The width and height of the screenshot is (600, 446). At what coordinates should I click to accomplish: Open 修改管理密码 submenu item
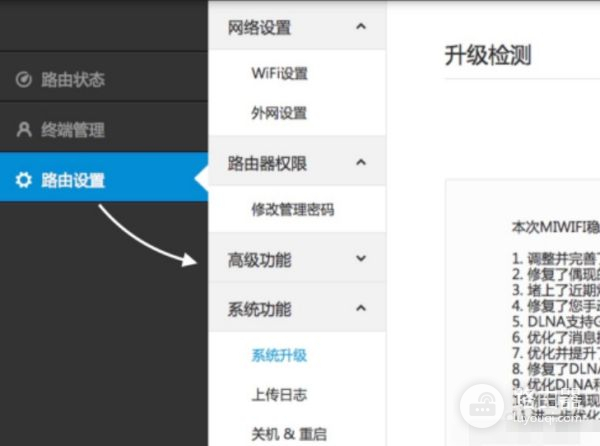click(x=293, y=209)
